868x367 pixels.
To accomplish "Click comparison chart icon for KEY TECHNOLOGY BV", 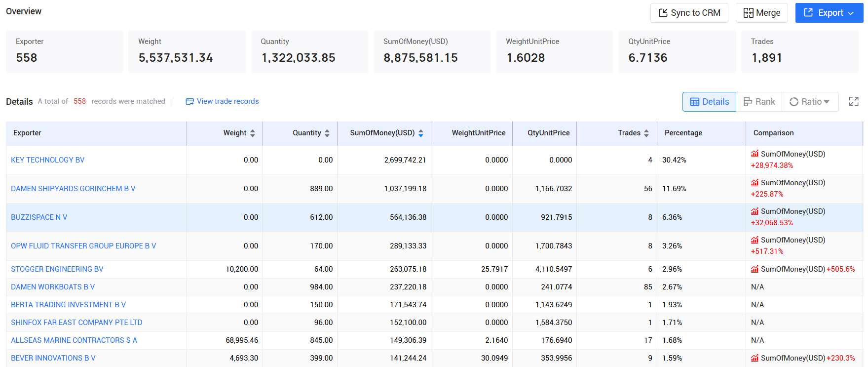I will click(755, 154).
